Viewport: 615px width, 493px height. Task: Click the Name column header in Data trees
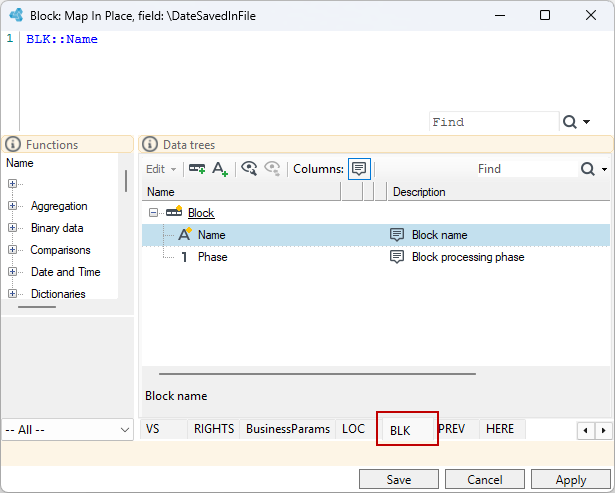pos(241,192)
